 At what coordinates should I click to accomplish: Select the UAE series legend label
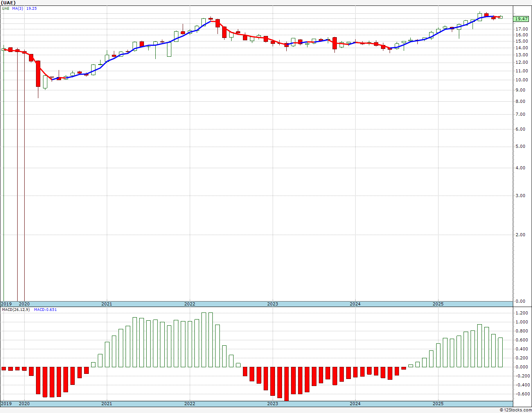(5, 8)
